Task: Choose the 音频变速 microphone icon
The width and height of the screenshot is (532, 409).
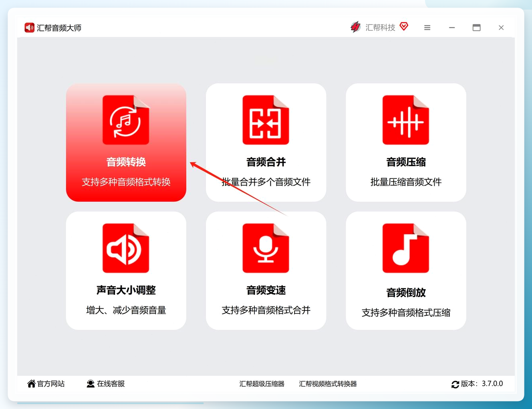Action: 266,248
